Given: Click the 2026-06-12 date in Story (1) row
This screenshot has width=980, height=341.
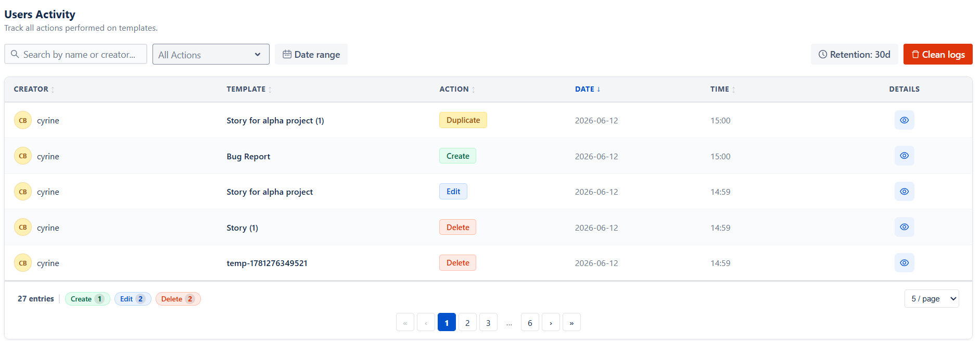Looking at the screenshot, I should tap(596, 228).
